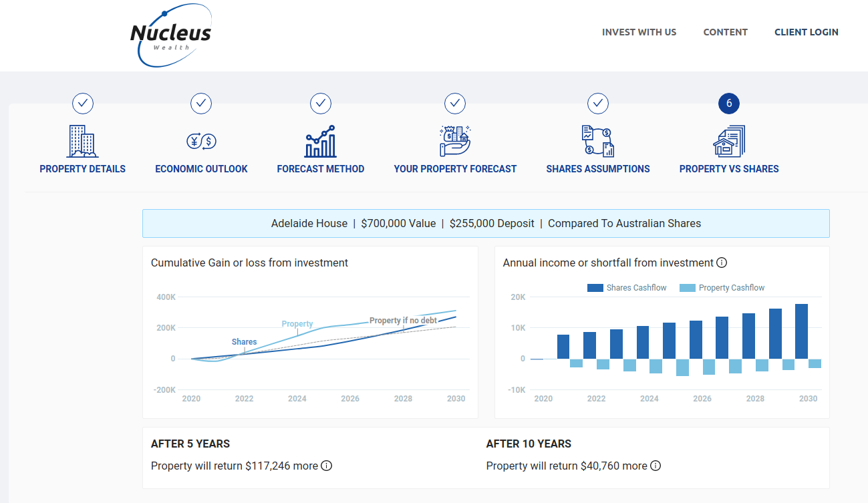
Task: Go to the Your Property Forecast step
Action: [455, 169]
